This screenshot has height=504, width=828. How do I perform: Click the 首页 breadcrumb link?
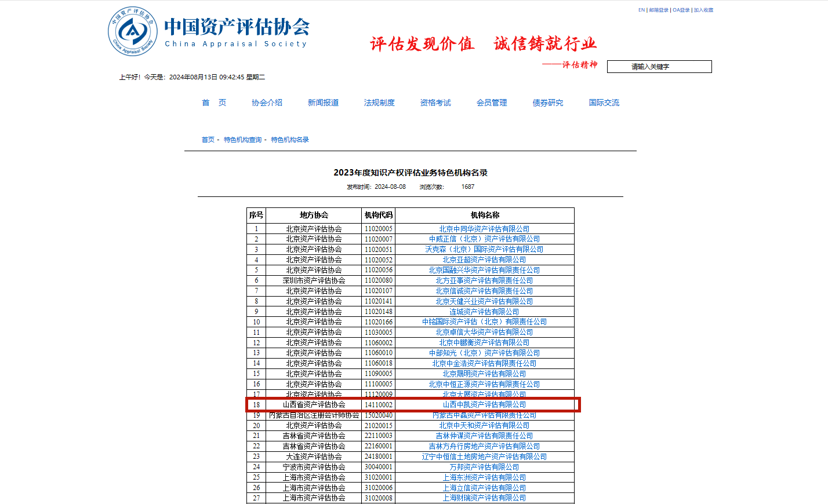click(x=208, y=140)
